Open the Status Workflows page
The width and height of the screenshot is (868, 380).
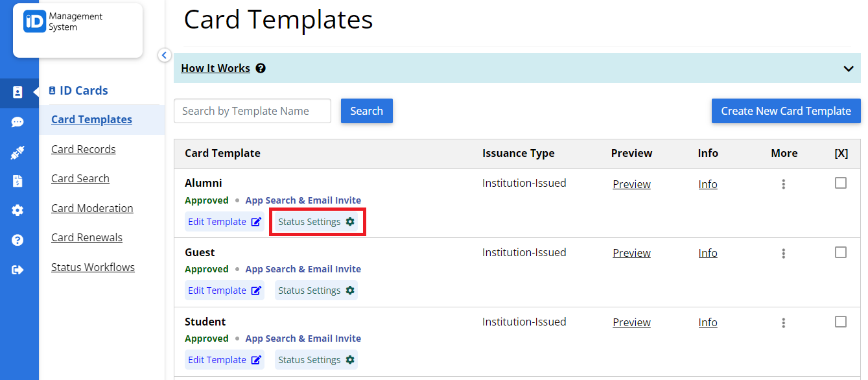93,267
